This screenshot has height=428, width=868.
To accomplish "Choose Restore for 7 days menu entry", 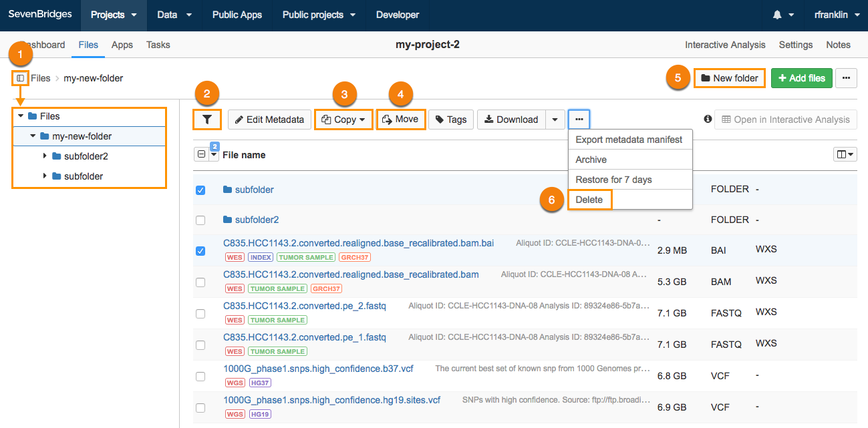I will [629, 180].
